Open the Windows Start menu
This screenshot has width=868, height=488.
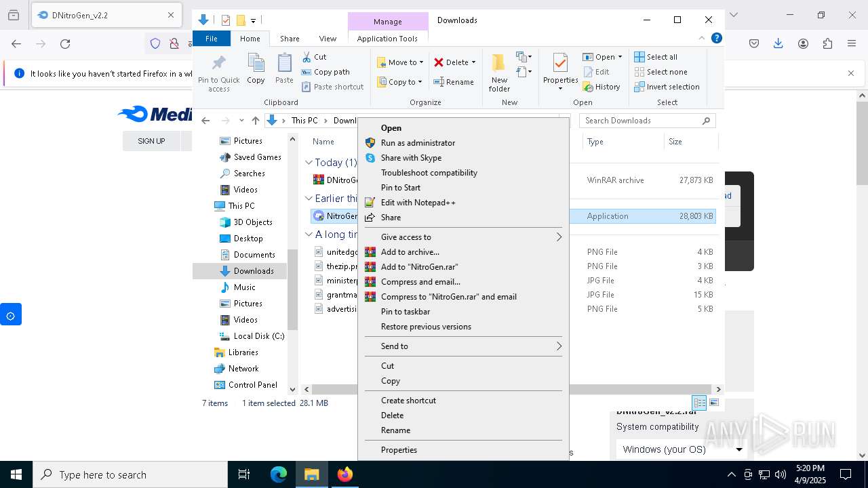[x=16, y=474]
